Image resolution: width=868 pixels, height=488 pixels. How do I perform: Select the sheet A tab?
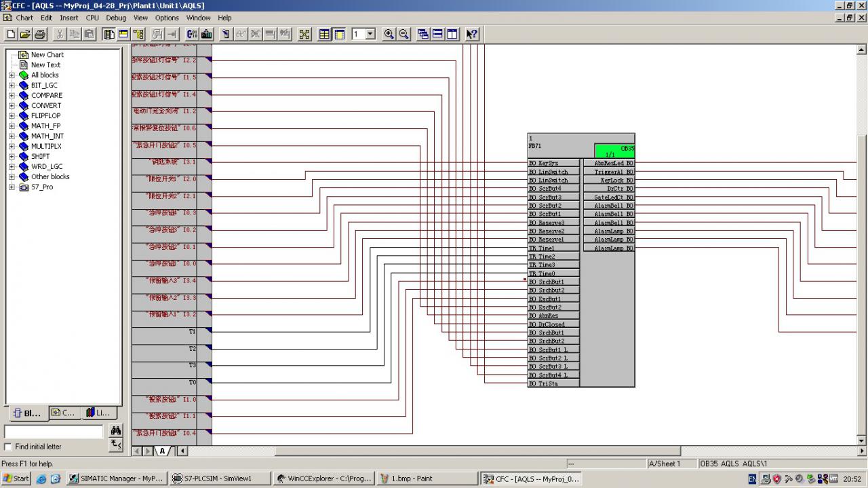point(163,451)
